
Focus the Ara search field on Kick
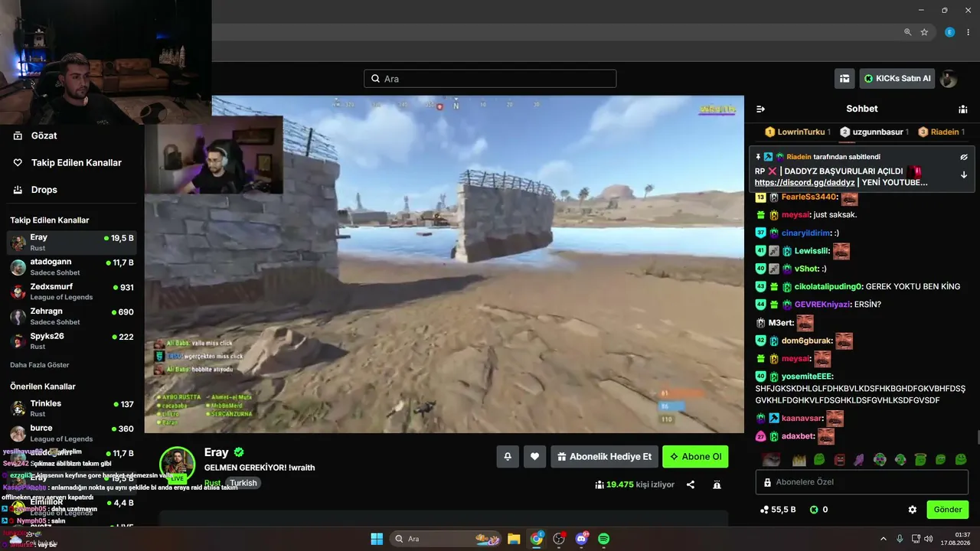click(490, 79)
